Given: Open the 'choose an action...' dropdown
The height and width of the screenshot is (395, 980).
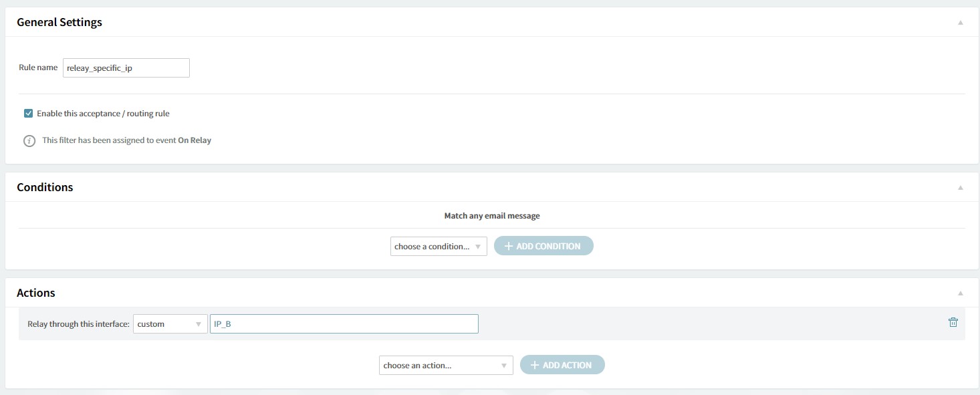Looking at the screenshot, I should click(x=446, y=365).
